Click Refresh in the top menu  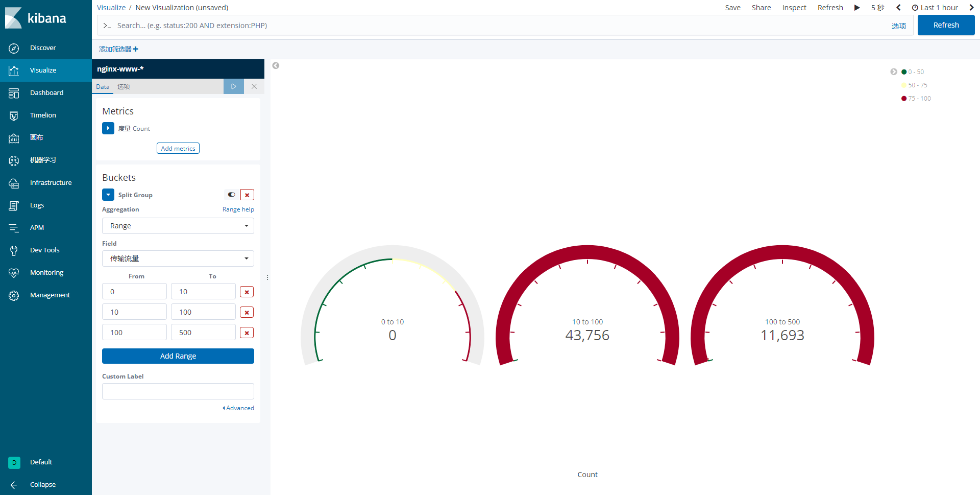(x=830, y=8)
